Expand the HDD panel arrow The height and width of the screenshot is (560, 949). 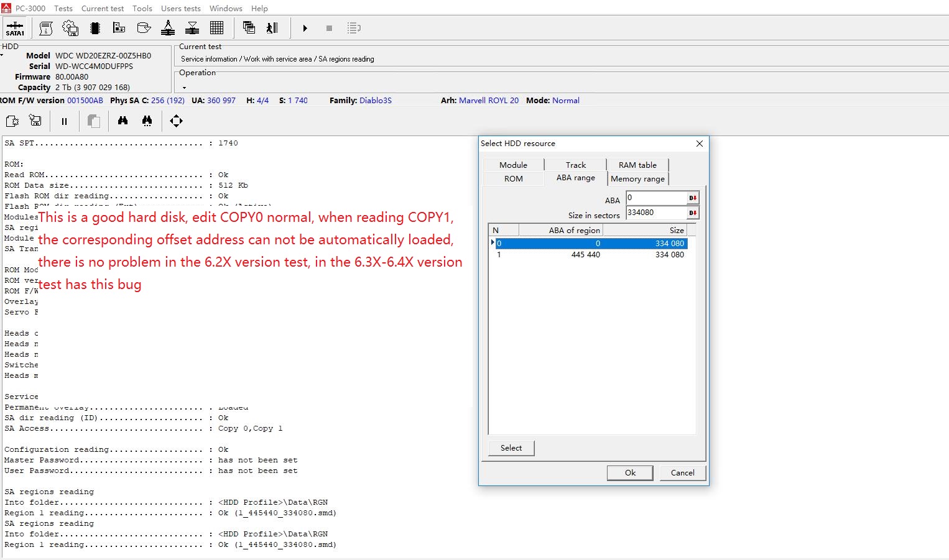coord(2,55)
